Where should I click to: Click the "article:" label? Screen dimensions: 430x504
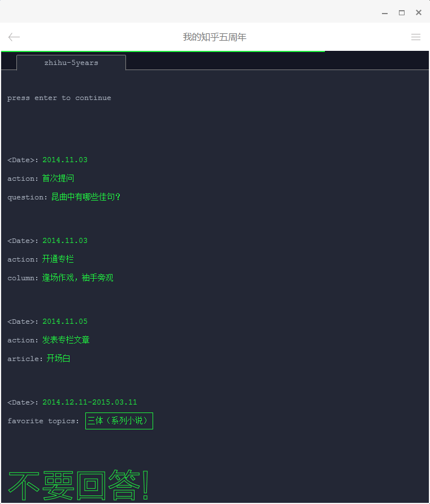pos(25,359)
